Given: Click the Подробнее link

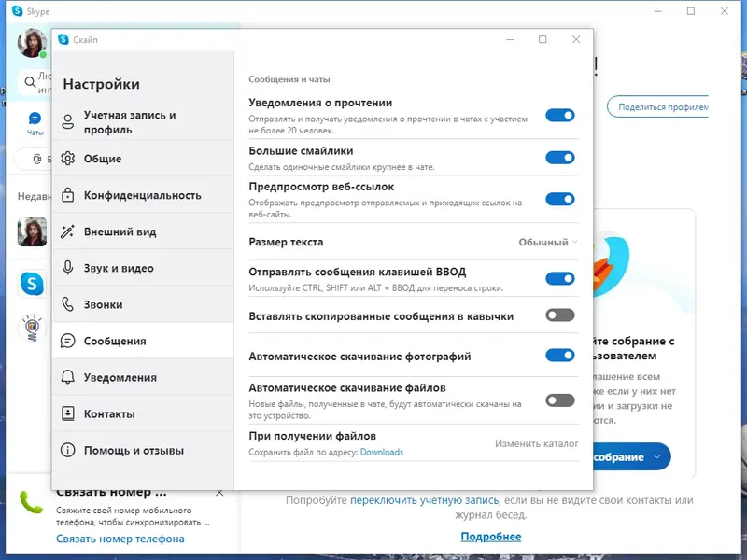Looking at the screenshot, I should click(491, 536).
